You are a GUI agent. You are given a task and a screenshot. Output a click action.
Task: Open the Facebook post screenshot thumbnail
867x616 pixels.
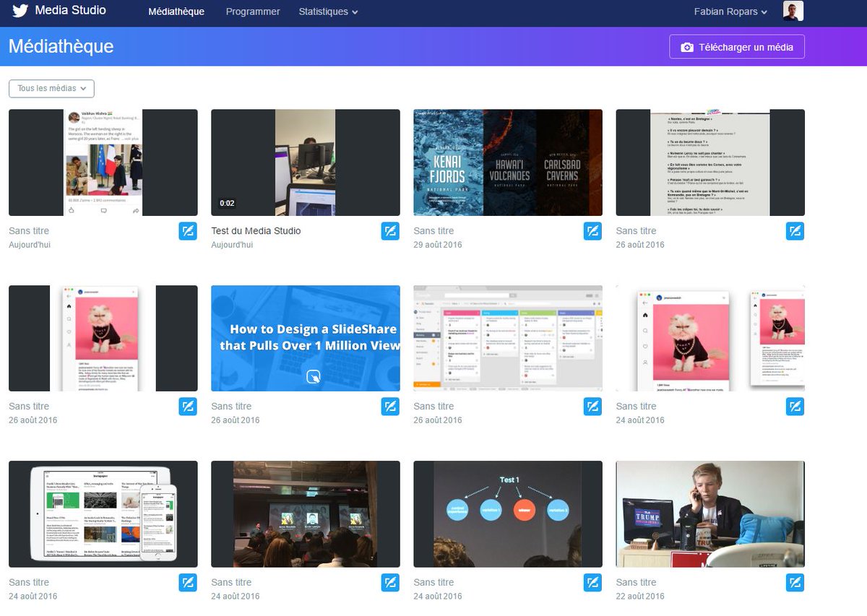pos(103,162)
